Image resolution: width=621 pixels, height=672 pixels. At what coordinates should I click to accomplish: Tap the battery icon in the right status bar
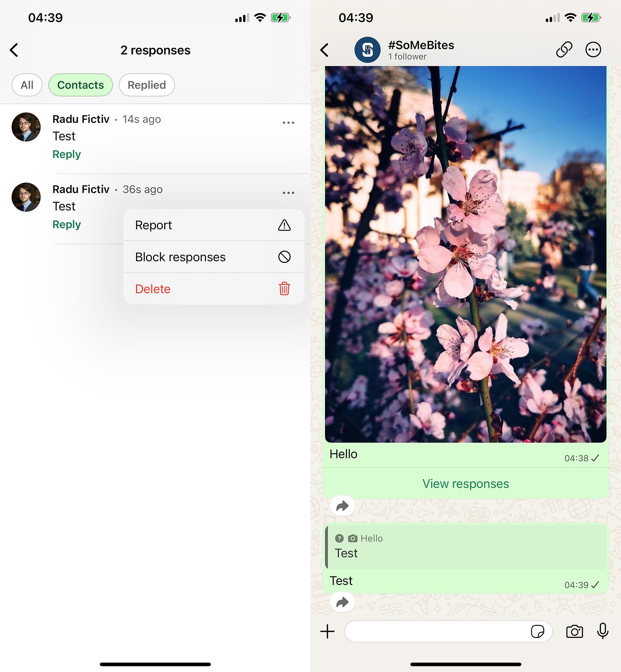coord(592,17)
